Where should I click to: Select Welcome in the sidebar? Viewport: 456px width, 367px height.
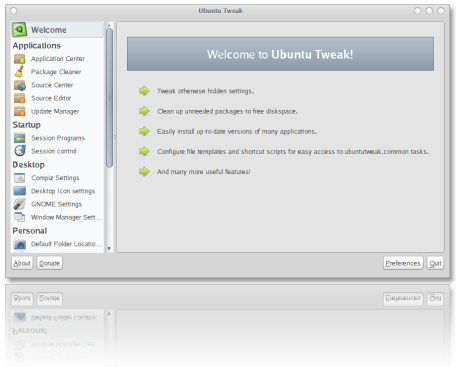click(57, 30)
